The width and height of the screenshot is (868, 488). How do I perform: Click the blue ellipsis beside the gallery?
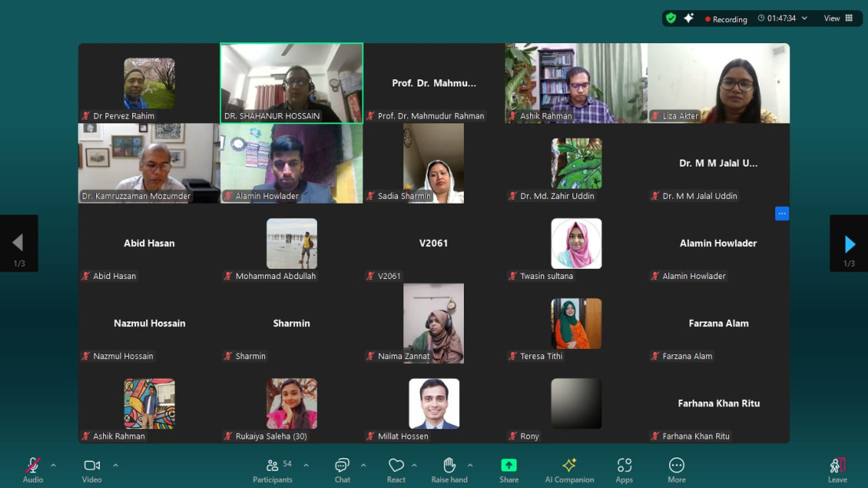[782, 213]
